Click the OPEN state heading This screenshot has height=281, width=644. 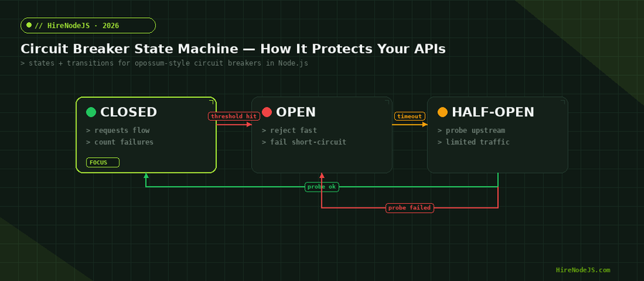[x=296, y=112]
